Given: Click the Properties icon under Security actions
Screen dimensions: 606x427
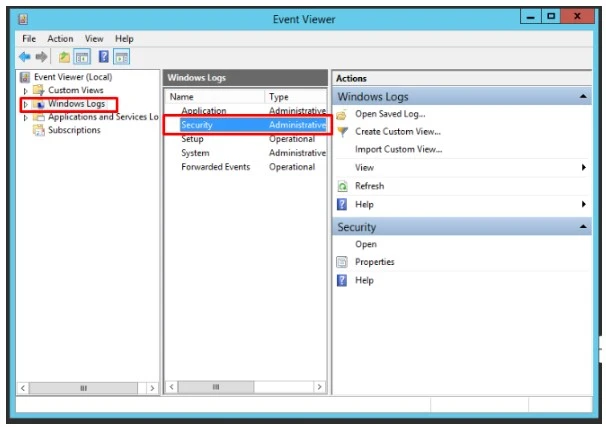Looking at the screenshot, I should [342, 262].
